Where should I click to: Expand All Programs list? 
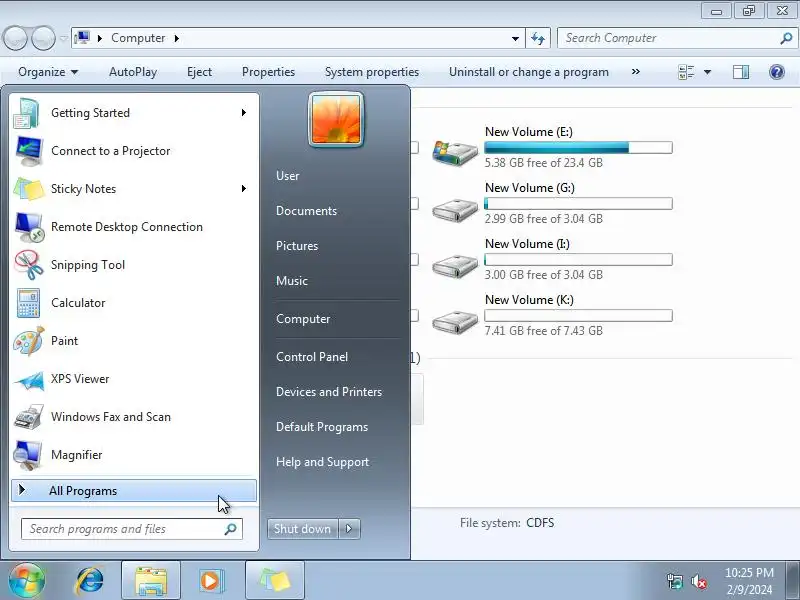click(x=134, y=491)
